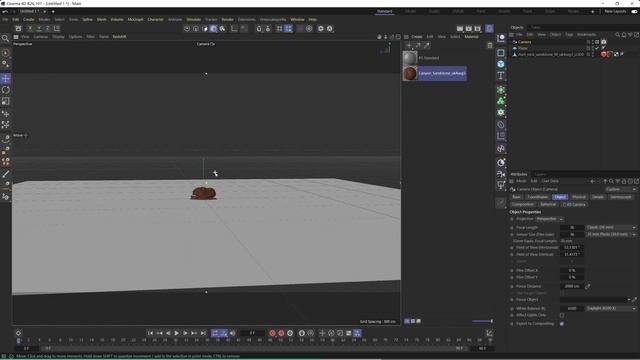Image resolution: width=640 pixels, height=360 pixels.
Task: Toggle the New Layouts switch
Action: point(634,11)
